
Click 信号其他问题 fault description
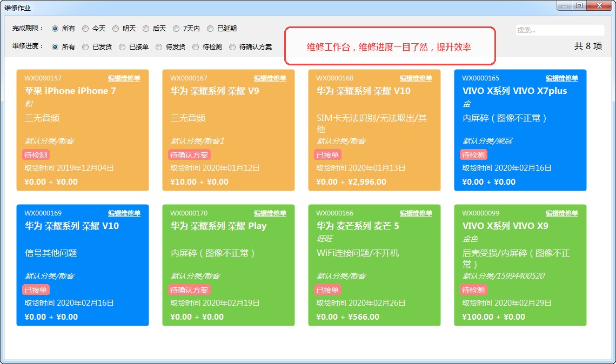click(51, 253)
